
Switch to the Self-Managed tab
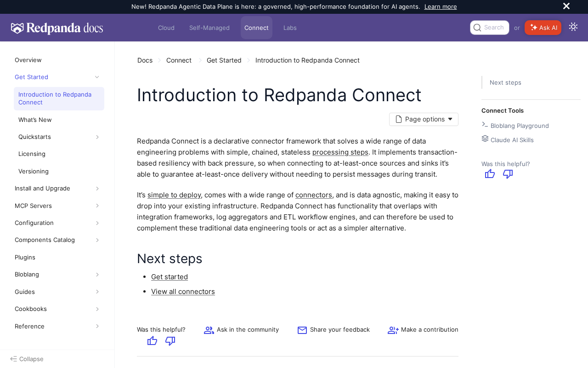click(x=209, y=28)
